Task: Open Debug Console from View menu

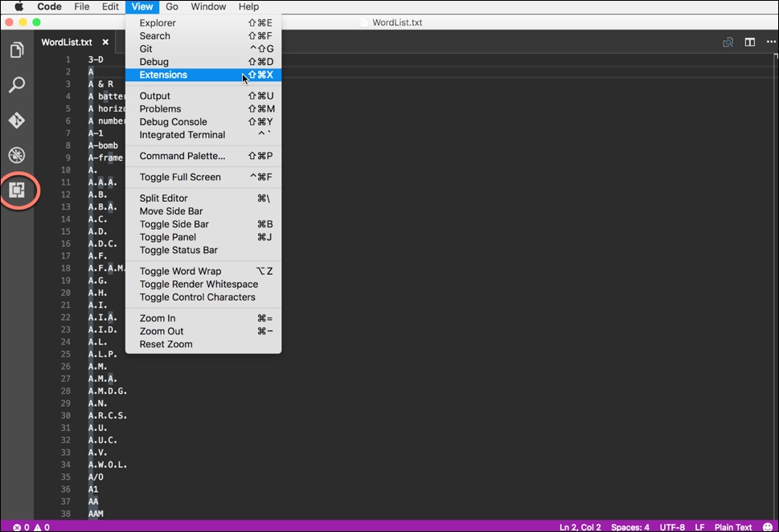Action: (x=203, y=121)
